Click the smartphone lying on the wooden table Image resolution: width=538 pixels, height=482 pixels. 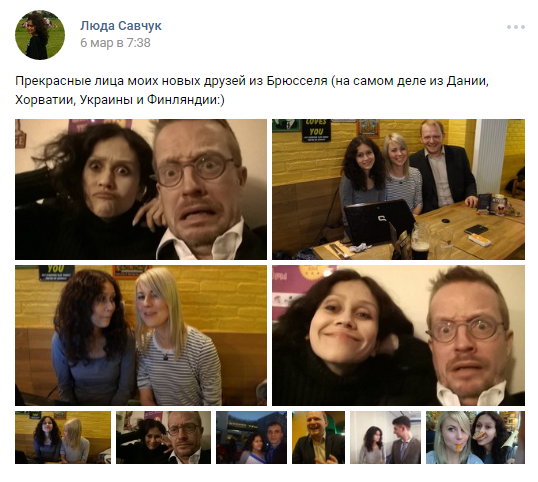476,230
